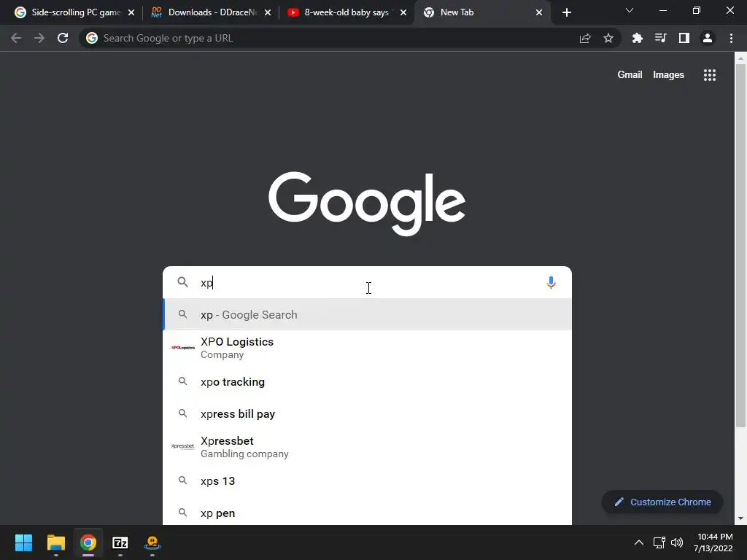Open File Explorer from the taskbar

pos(55,542)
